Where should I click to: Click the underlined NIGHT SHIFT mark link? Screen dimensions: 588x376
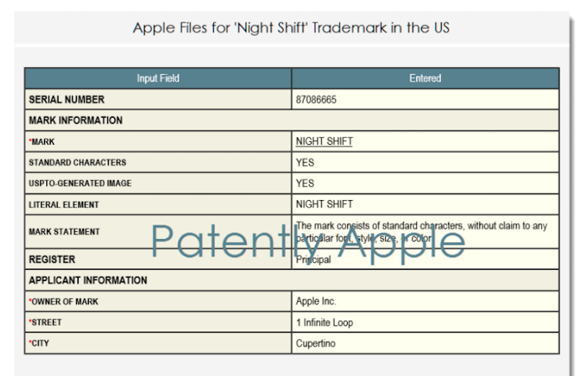click(x=323, y=140)
